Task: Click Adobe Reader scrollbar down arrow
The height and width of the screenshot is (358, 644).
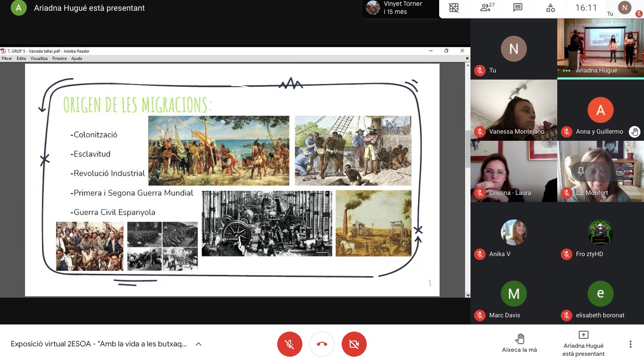Action: (468, 295)
